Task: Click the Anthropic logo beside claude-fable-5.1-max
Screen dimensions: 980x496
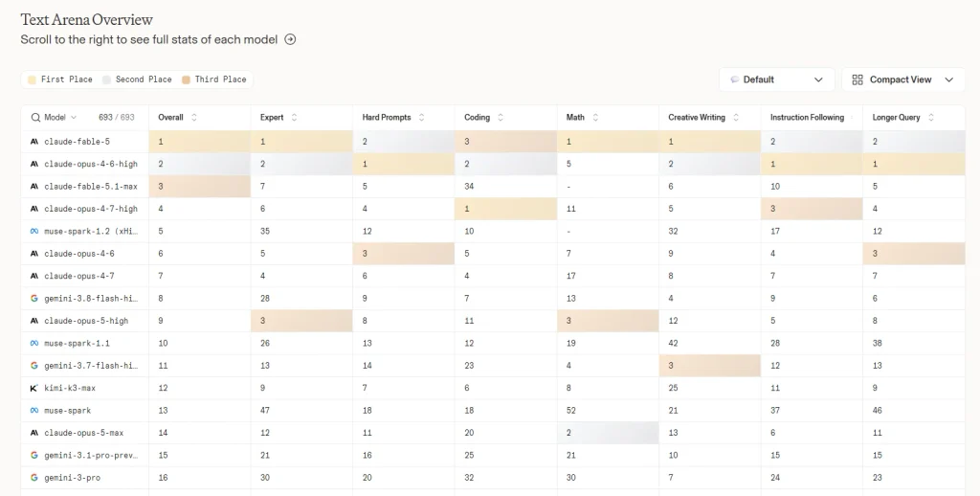Action: (x=34, y=187)
